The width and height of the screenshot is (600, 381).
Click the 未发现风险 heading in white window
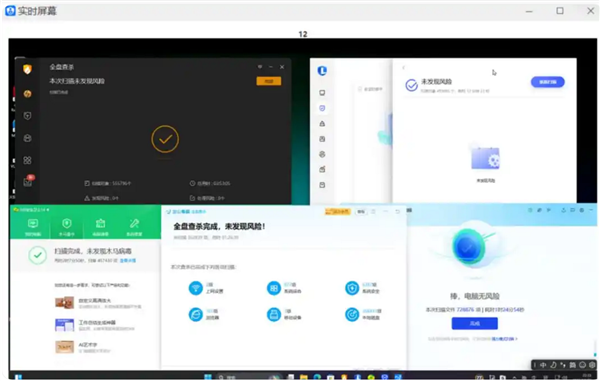tap(436, 81)
